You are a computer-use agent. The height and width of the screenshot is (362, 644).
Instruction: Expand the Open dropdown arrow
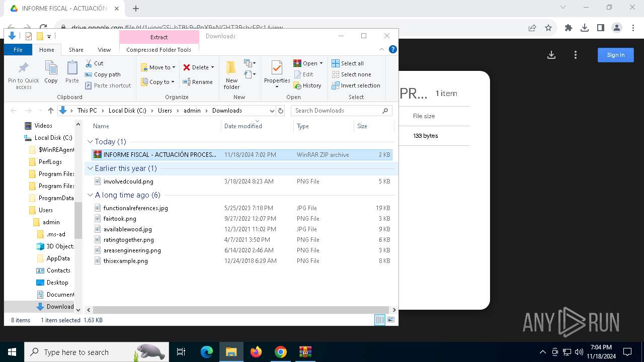(x=321, y=63)
